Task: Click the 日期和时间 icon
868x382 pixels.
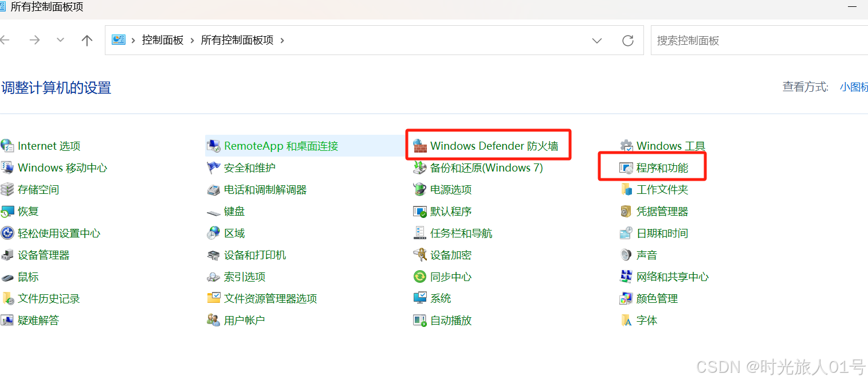Action: point(627,233)
